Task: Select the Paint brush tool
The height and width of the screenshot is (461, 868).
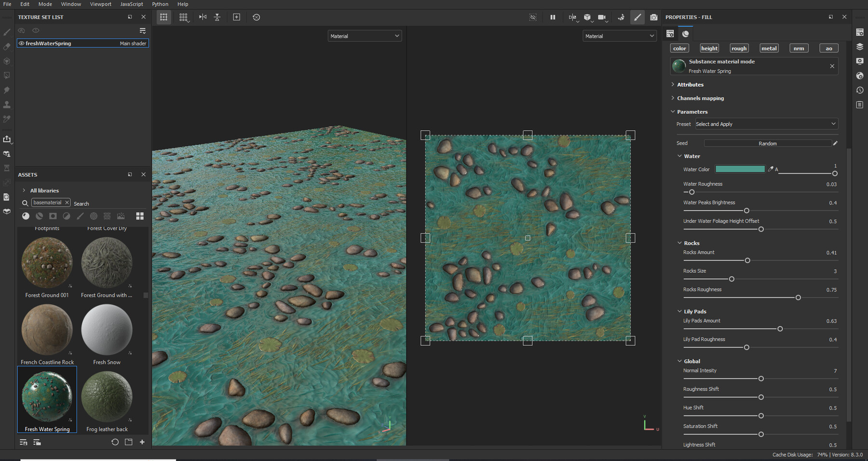Action: pyautogui.click(x=7, y=32)
